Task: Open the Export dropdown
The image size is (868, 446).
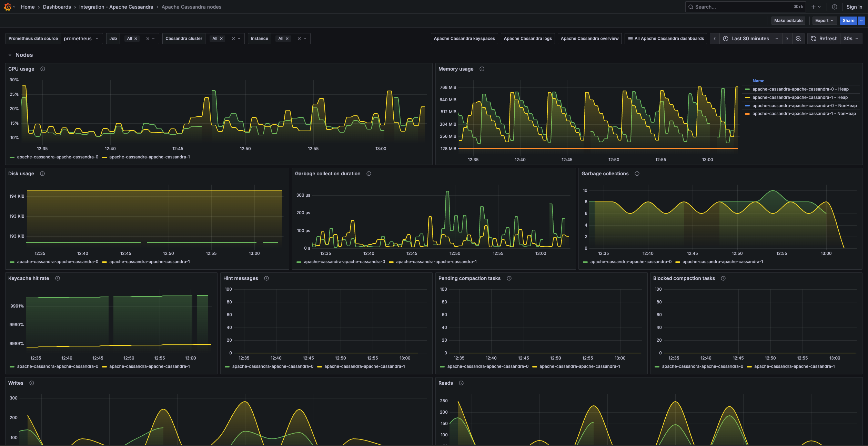Action: pyautogui.click(x=824, y=21)
